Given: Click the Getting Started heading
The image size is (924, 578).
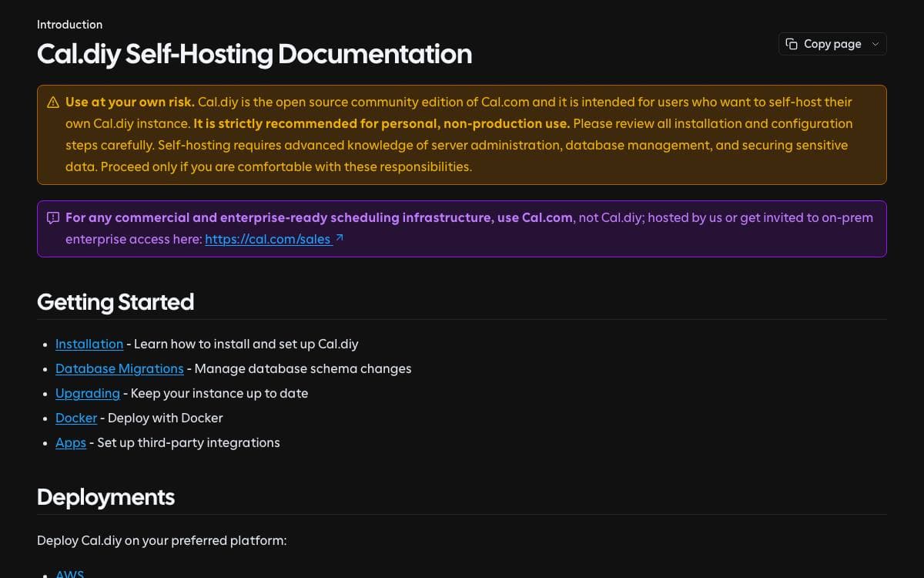Looking at the screenshot, I should 115,302.
